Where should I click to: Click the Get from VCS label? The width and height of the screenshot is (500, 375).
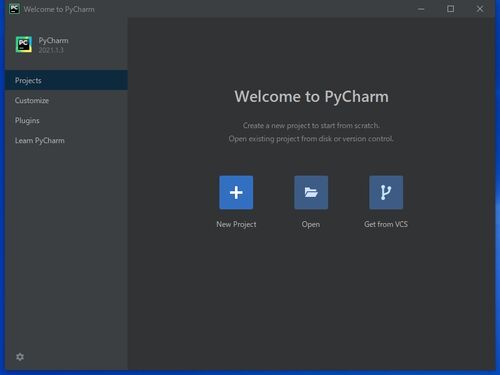click(x=386, y=224)
